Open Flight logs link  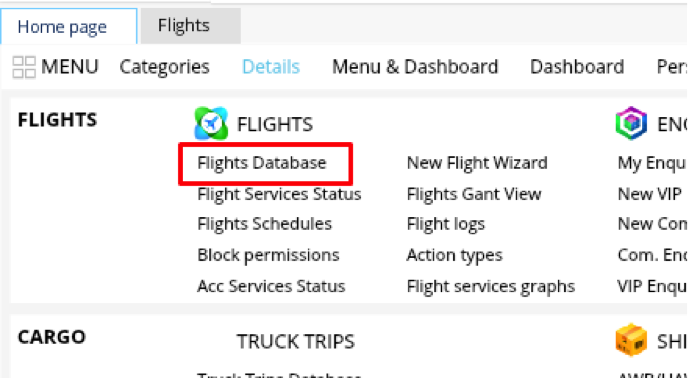click(446, 225)
